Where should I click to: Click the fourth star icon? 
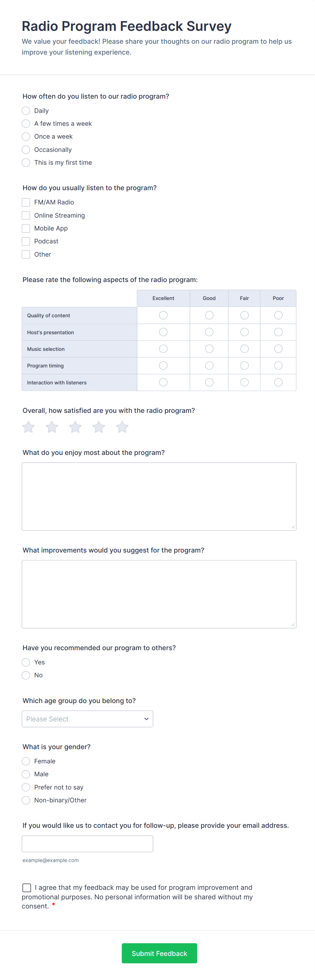pos(99,427)
